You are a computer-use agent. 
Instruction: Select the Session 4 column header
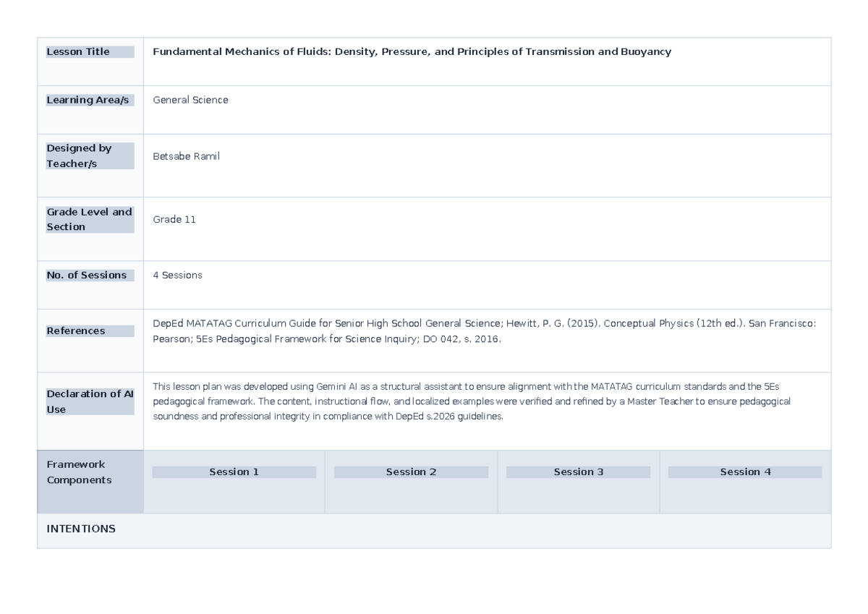coord(745,472)
